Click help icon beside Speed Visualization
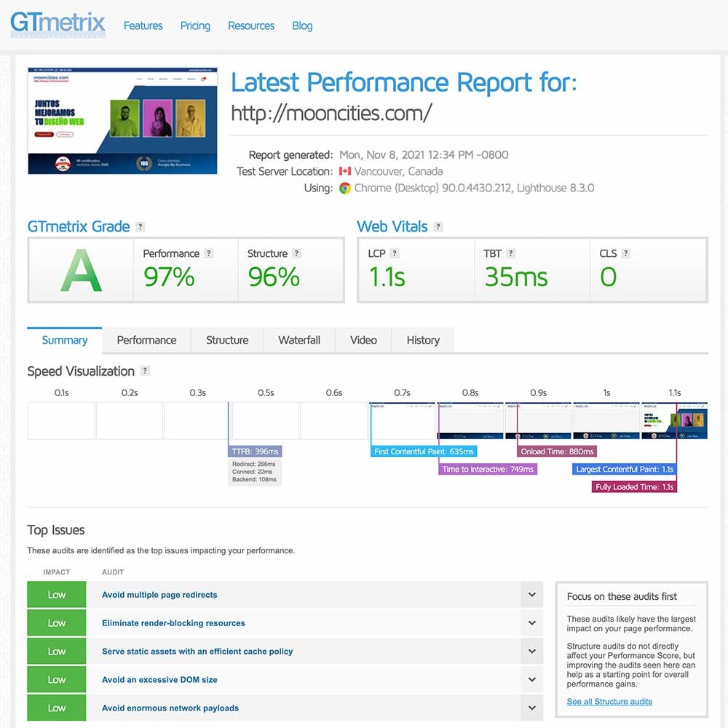The image size is (728, 728). click(145, 371)
